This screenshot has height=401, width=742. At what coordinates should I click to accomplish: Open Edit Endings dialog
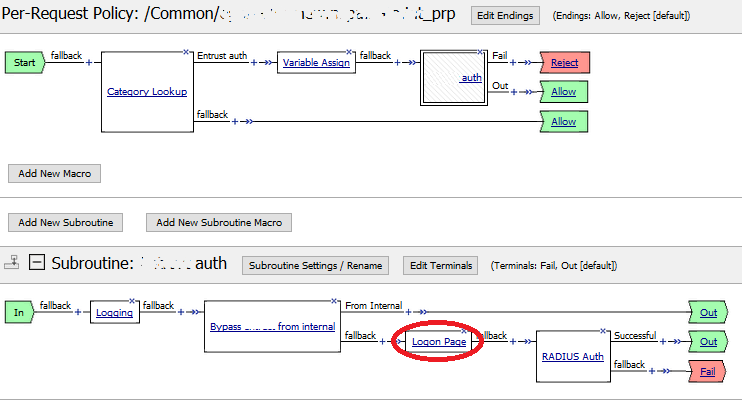pyautogui.click(x=505, y=16)
